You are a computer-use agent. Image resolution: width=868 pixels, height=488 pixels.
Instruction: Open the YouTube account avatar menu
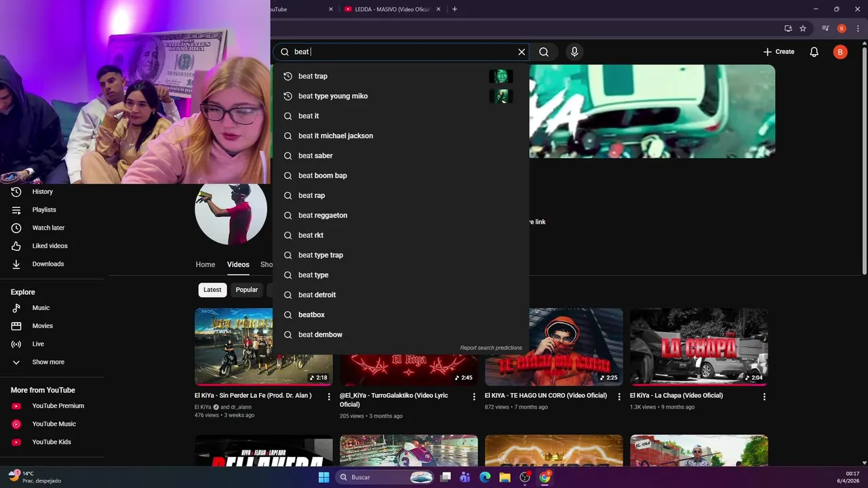tap(840, 52)
